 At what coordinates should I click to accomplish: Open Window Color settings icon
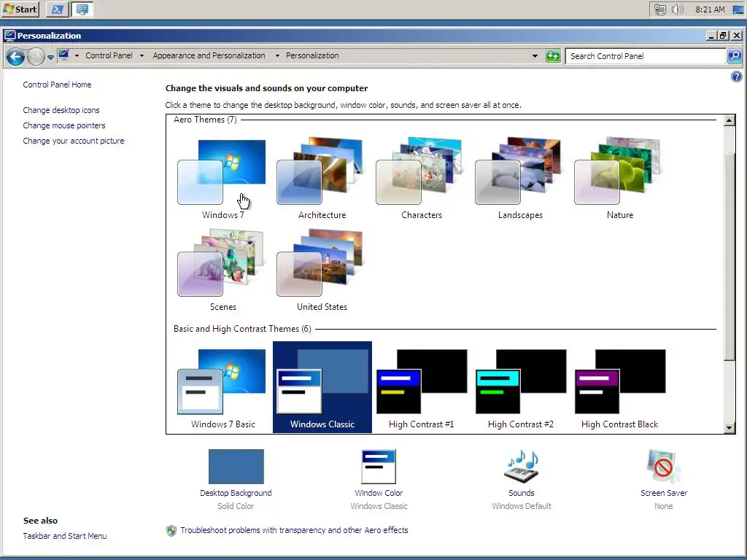pos(379,467)
